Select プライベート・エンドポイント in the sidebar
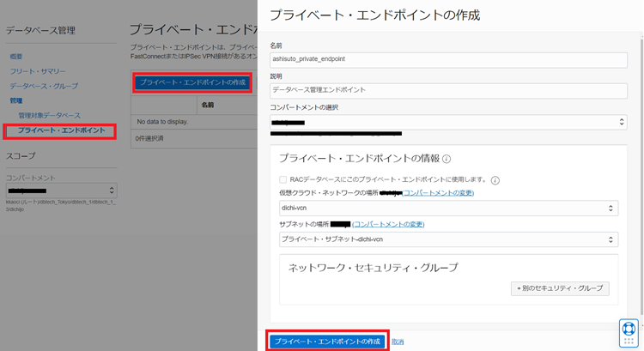This screenshot has height=351, width=644. 61,130
